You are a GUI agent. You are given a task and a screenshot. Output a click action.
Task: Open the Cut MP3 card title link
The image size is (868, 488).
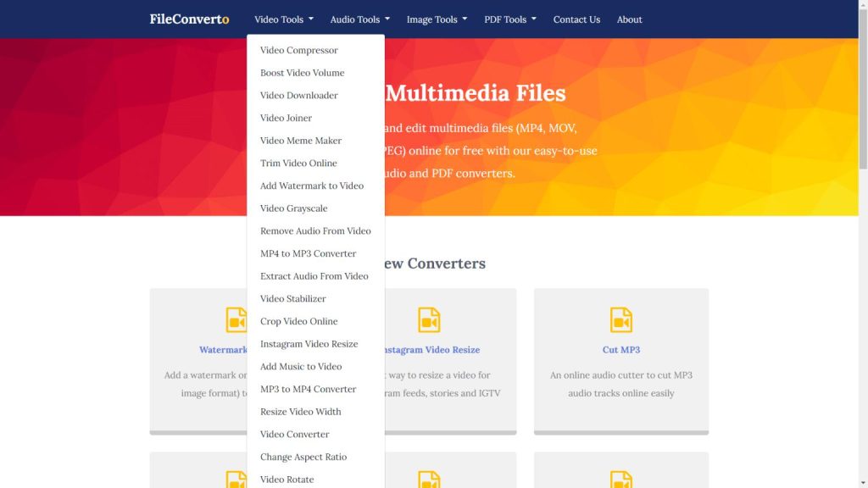[621, 350]
